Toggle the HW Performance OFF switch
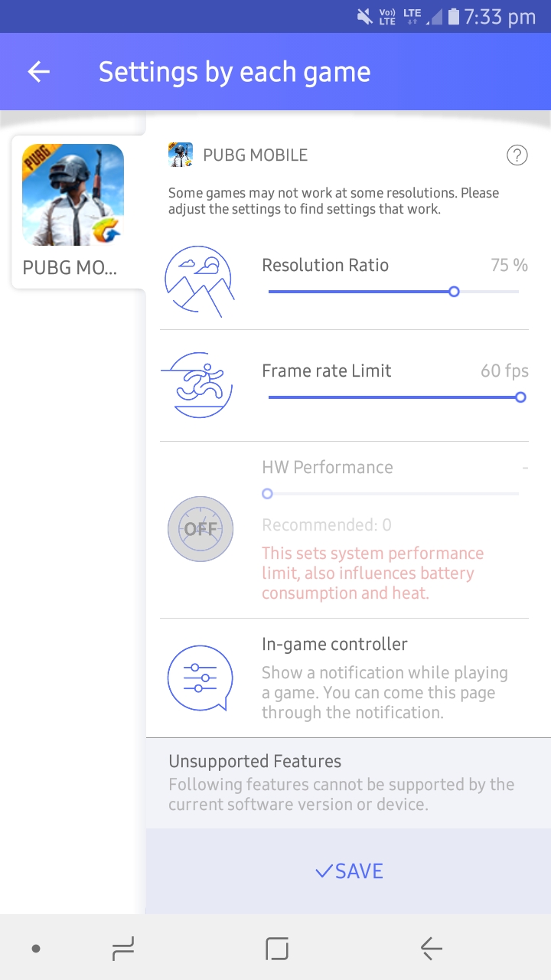 [x=201, y=529]
